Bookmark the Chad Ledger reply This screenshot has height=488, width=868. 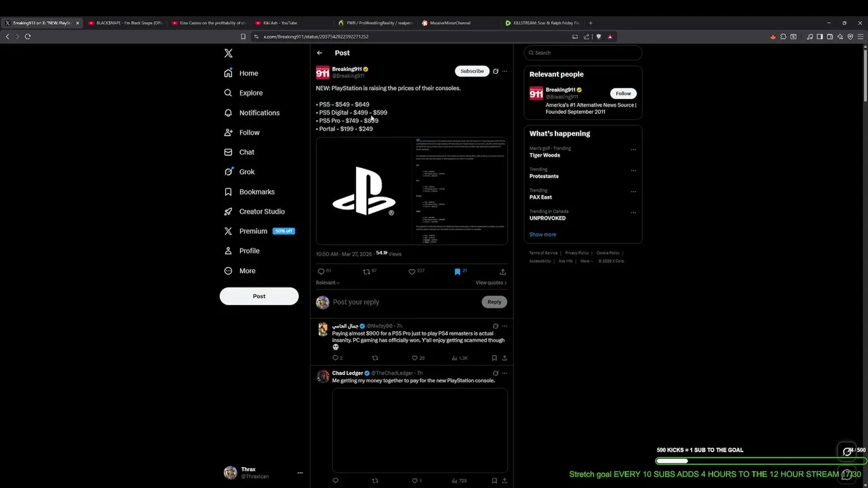494,481
